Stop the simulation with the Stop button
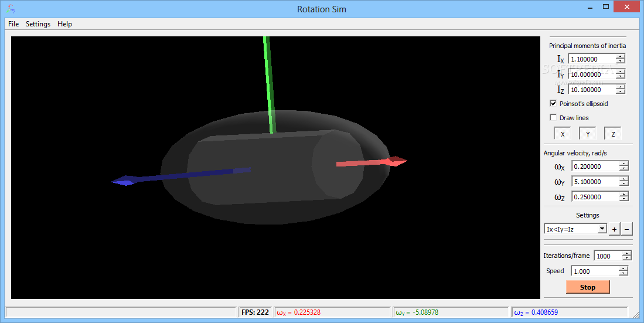Image resolution: width=644 pixels, height=323 pixels. 588,287
